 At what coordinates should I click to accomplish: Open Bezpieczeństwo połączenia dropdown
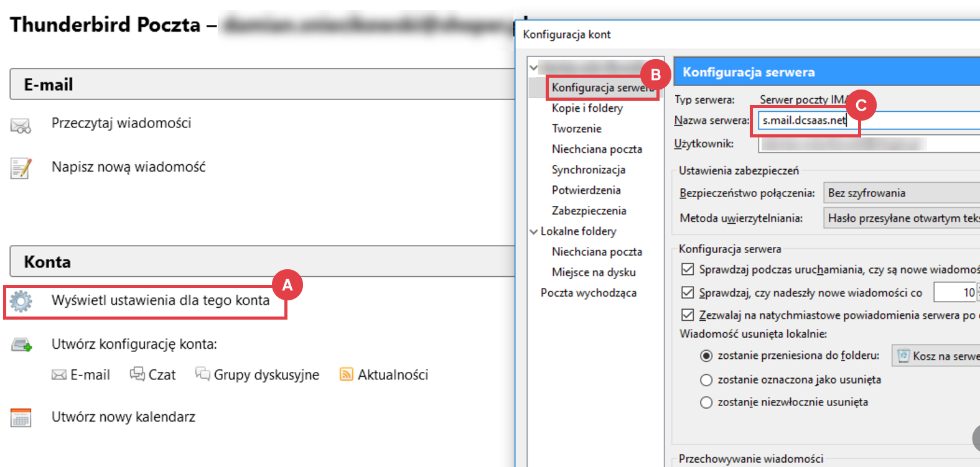pyautogui.click(x=902, y=193)
